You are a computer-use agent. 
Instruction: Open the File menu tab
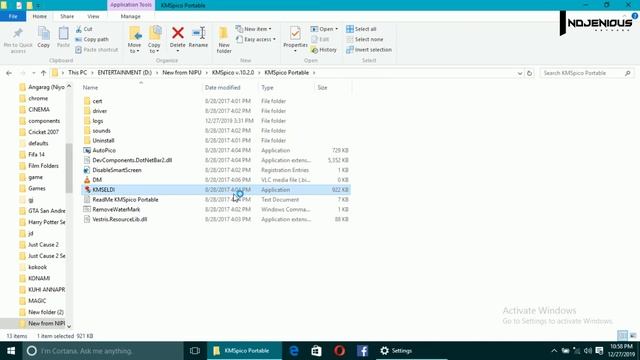click(13, 16)
